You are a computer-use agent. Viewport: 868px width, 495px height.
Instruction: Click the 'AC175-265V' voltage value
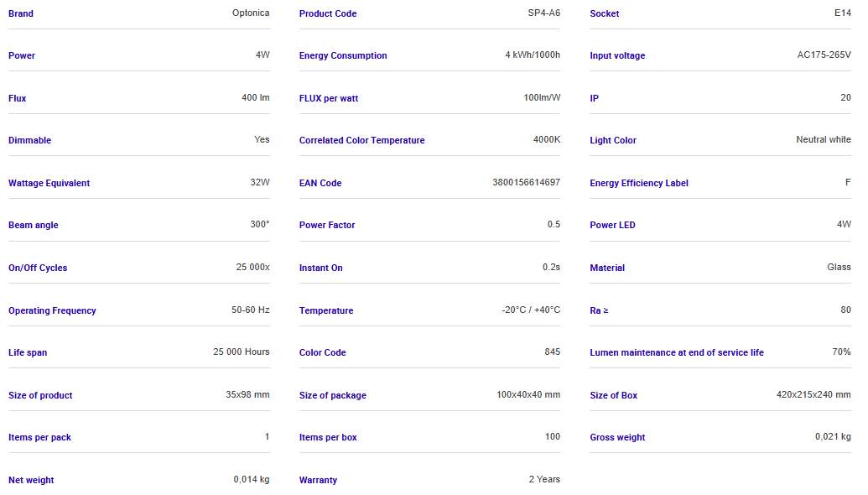click(824, 55)
